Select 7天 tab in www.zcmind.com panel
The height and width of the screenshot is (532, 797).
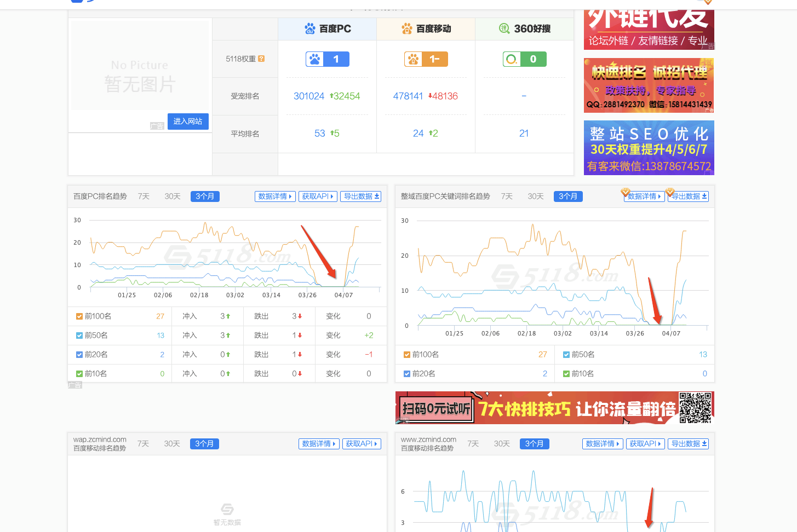[473, 444]
